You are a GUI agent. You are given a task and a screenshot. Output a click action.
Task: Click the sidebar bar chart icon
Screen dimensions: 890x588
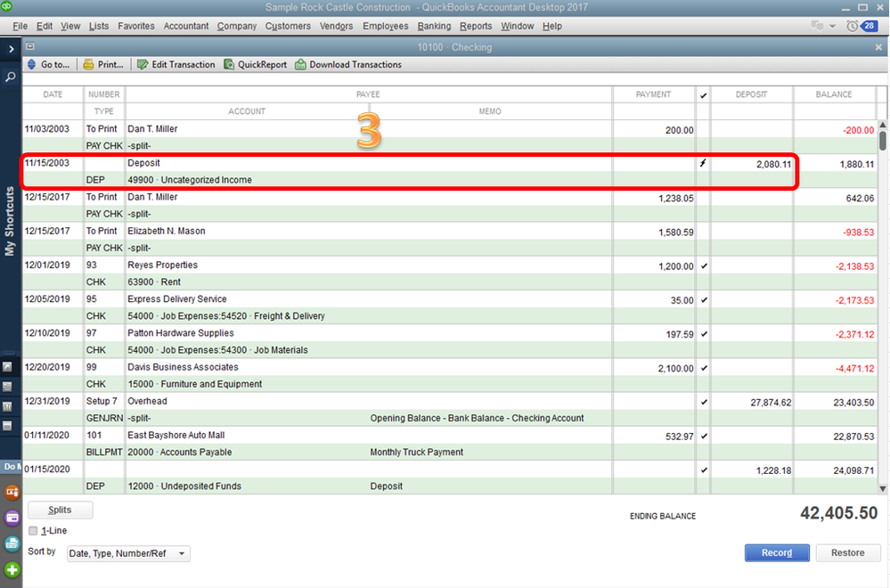coord(7,406)
